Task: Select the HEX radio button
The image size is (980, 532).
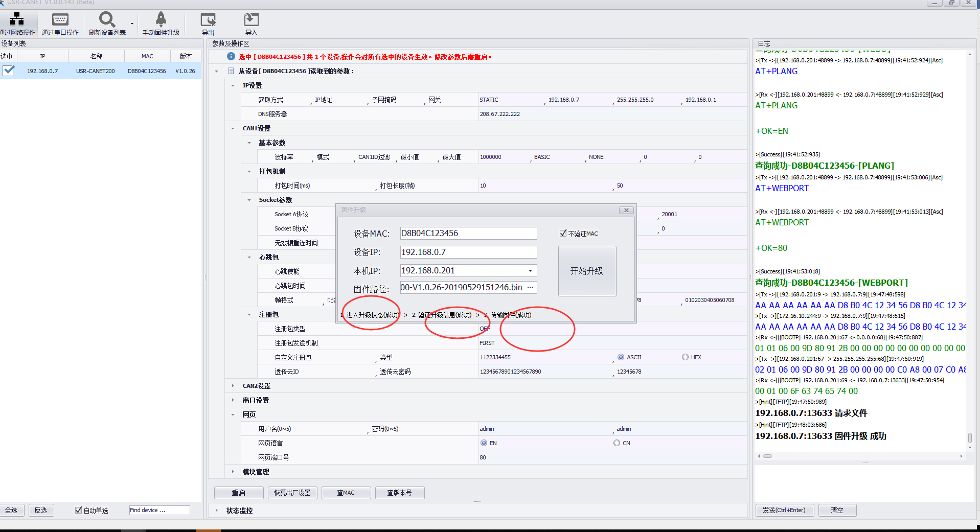Action: pos(685,357)
